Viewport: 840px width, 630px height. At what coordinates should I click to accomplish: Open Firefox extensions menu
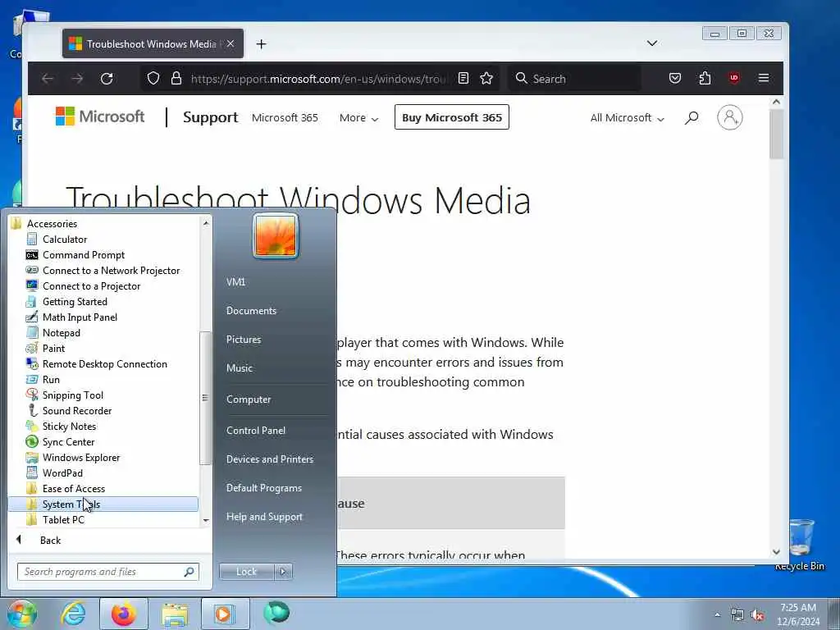(x=705, y=79)
